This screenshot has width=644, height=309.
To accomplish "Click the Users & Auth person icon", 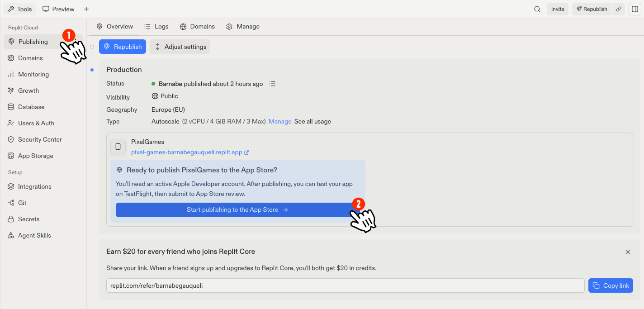I will click(x=11, y=123).
